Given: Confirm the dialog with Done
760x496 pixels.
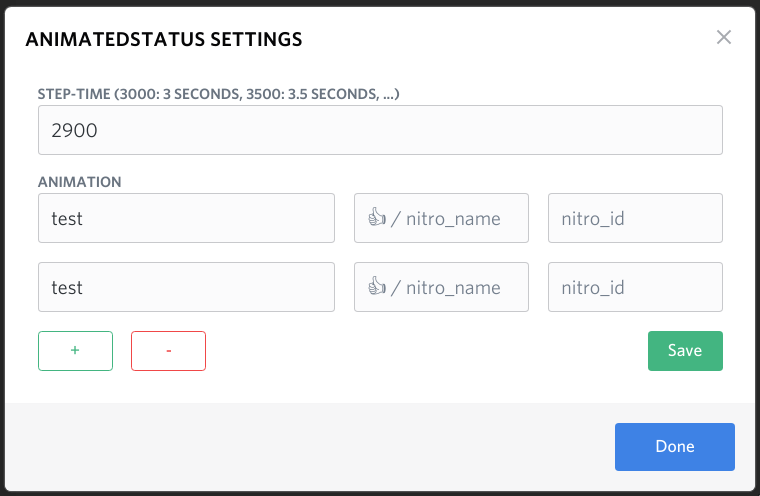Looking at the screenshot, I should [x=675, y=447].
